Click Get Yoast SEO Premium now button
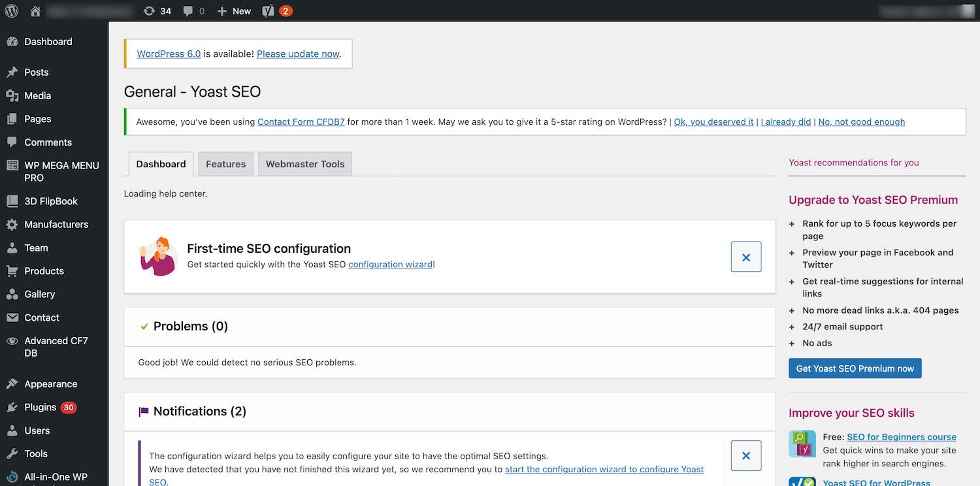980x486 pixels. (855, 368)
